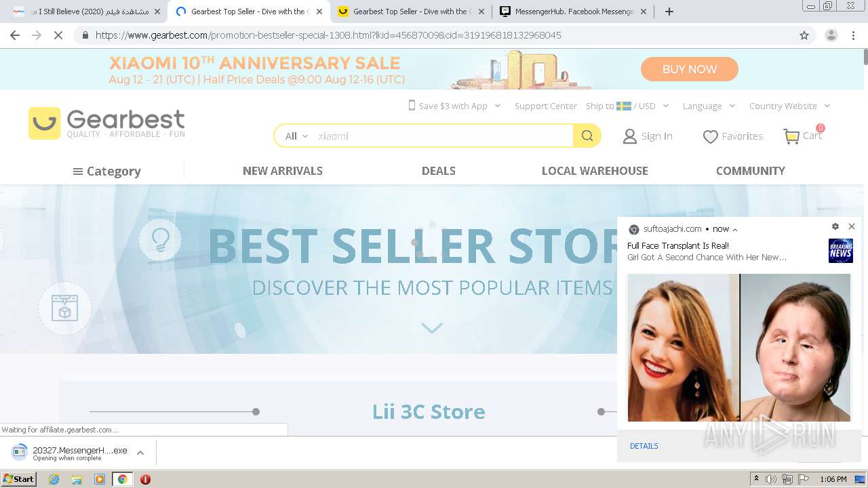Close the suftoajachi.com notification
Viewport: 868px width, 488px height.
click(852, 226)
